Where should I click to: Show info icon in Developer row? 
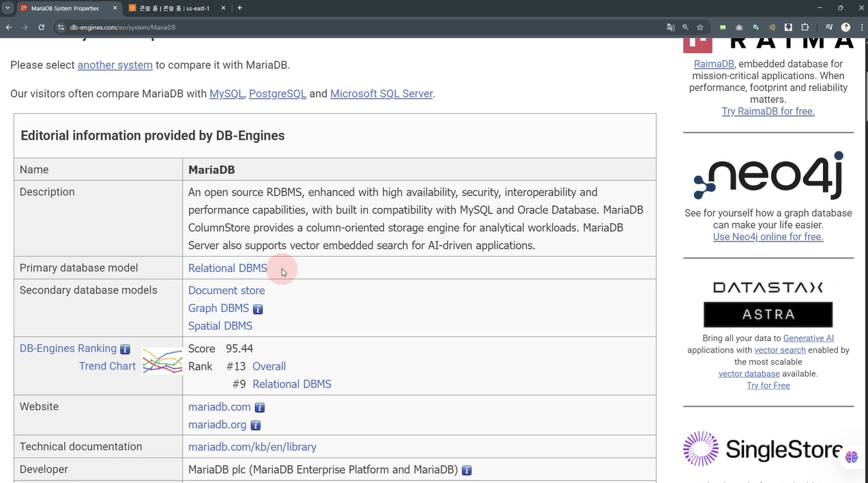pyautogui.click(x=467, y=470)
